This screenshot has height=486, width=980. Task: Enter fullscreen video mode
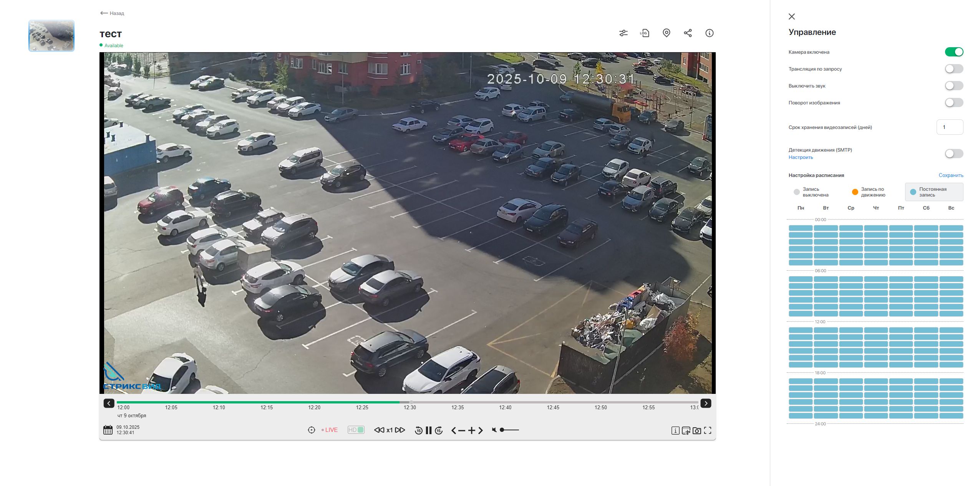708,430
